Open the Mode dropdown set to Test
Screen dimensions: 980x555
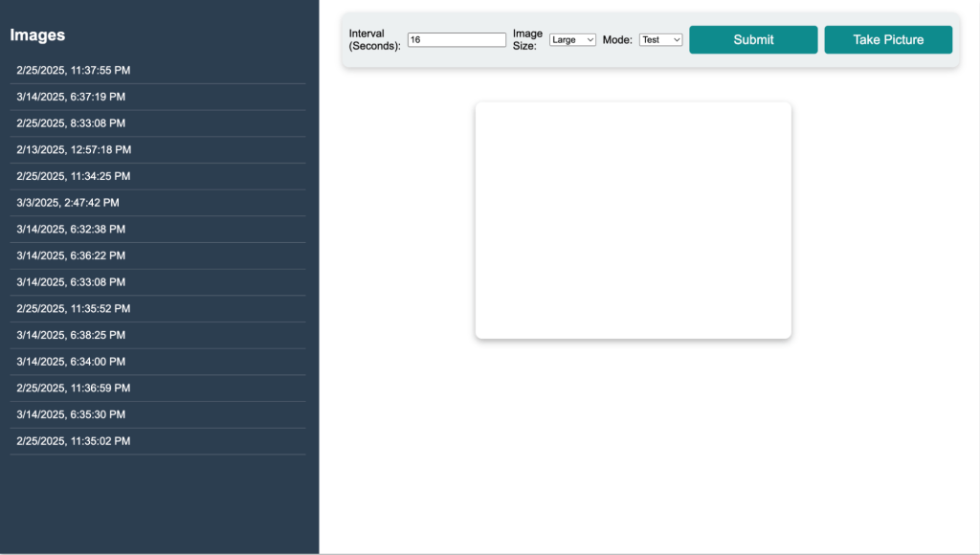pos(660,40)
